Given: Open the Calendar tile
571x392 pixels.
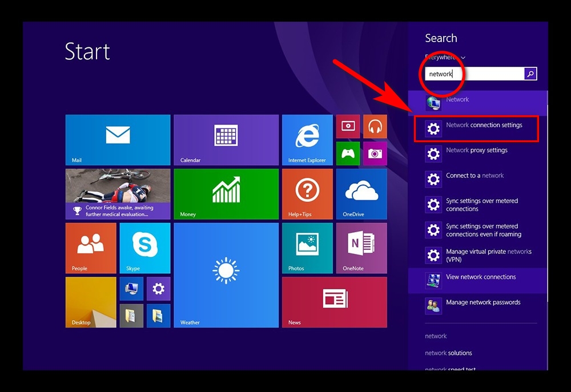Looking at the screenshot, I should click(x=226, y=140).
